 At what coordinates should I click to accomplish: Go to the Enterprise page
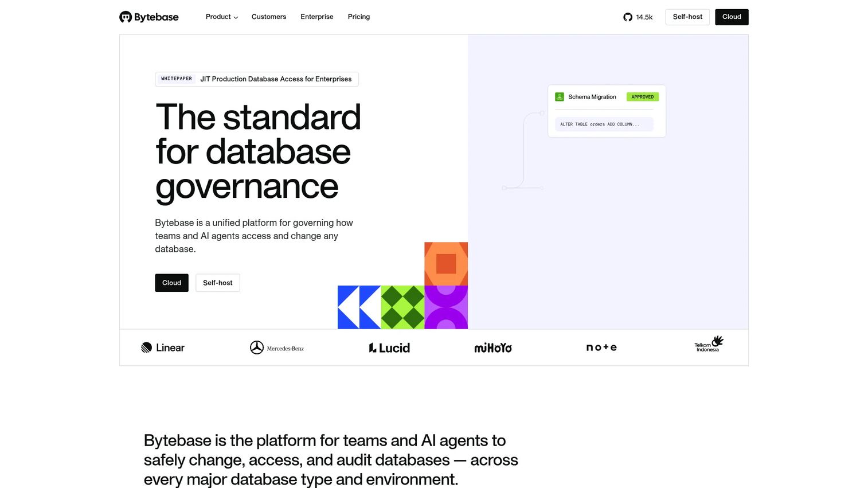(317, 17)
